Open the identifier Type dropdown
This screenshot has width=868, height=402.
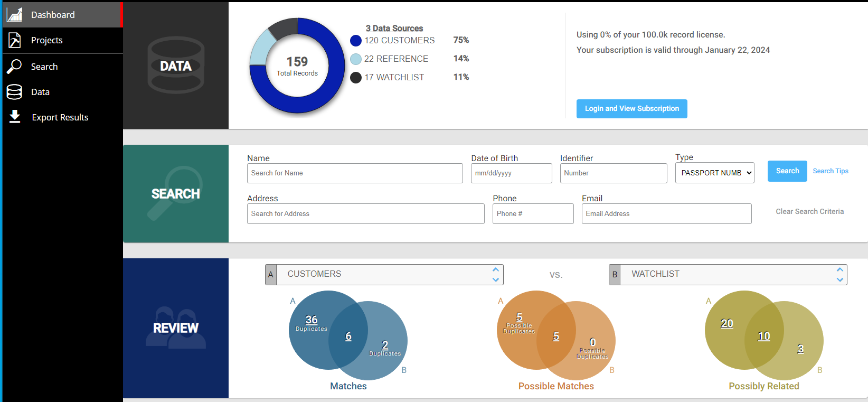click(x=714, y=173)
